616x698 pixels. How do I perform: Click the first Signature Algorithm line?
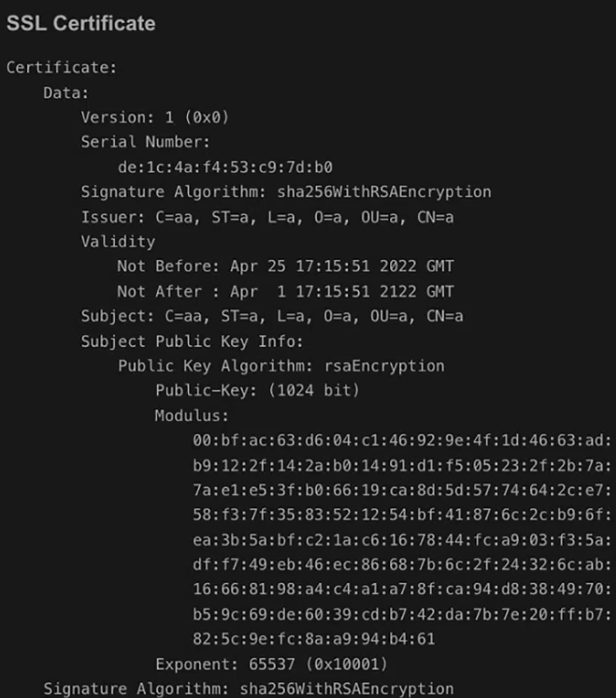tap(285, 192)
